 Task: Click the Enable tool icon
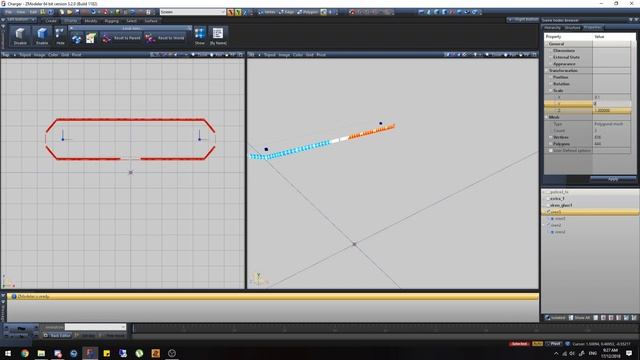click(42, 36)
